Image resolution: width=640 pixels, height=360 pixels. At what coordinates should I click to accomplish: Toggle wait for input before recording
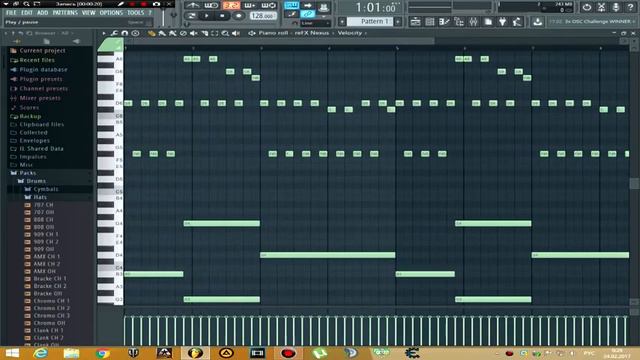click(x=211, y=5)
